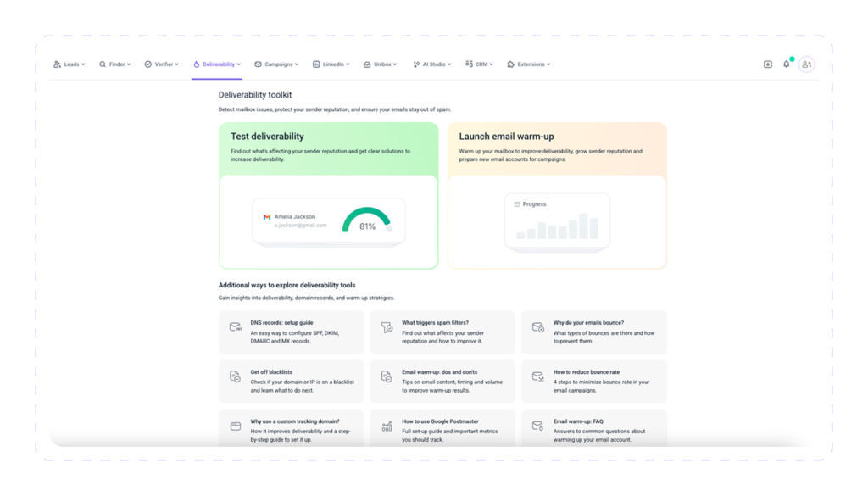Click the Email warm-up FAQ envelope icon
Screen dimensions: 868x496
pos(538,426)
